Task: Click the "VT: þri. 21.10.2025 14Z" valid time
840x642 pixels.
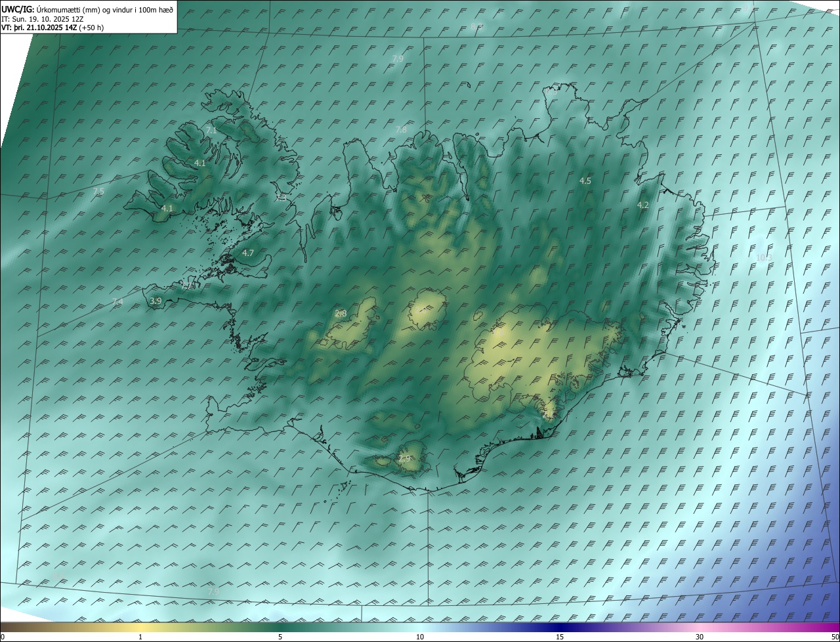Action: [x=39, y=28]
